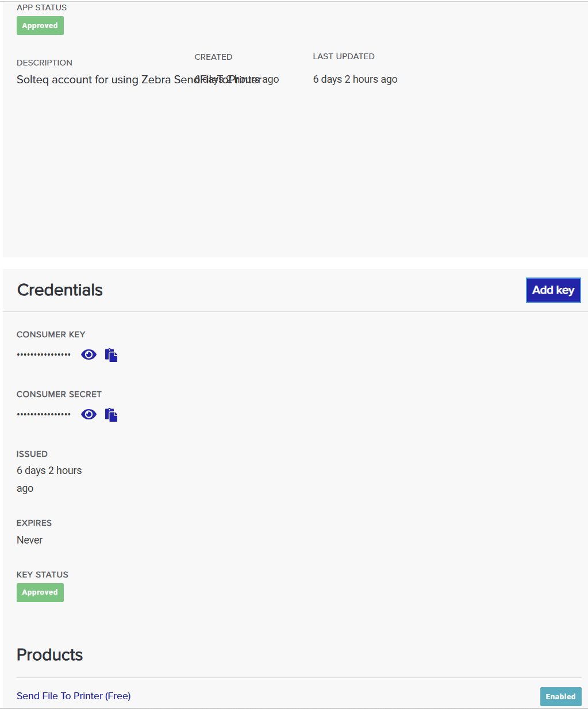The width and height of the screenshot is (588, 709).
Task: Click the Consumer Key label
Action: pos(51,334)
